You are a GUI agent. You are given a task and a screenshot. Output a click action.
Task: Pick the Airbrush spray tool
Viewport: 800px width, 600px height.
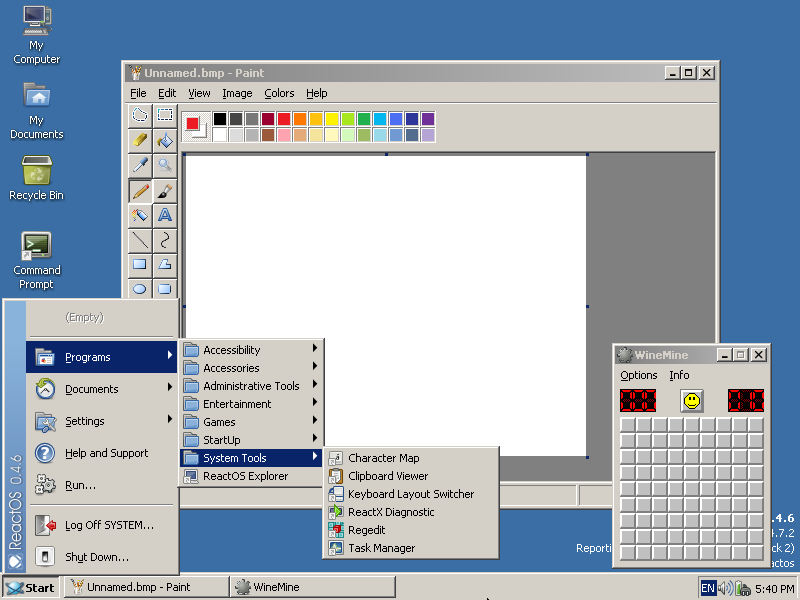pos(140,215)
